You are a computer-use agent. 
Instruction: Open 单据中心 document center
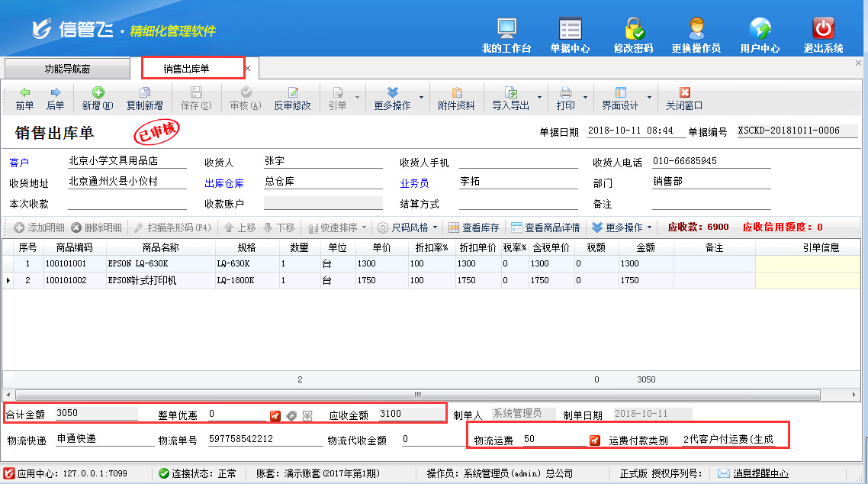tap(570, 35)
